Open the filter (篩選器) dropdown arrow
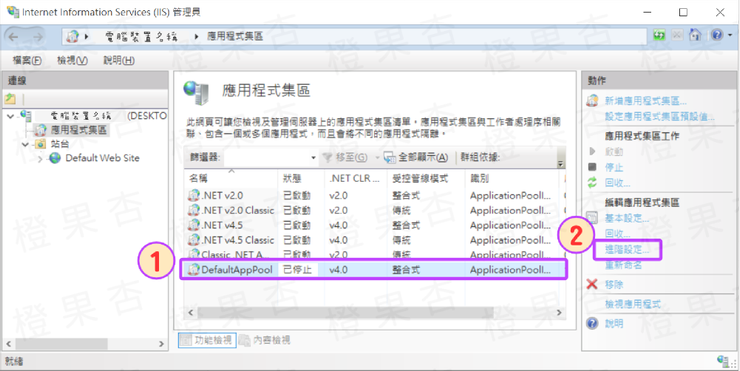Viewport: 740px width, 371px height. (x=313, y=158)
